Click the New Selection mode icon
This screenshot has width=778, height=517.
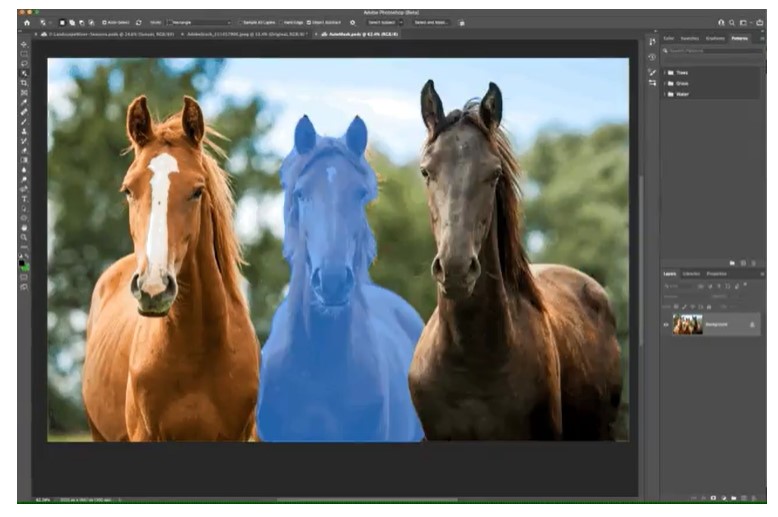click(x=62, y=23)
